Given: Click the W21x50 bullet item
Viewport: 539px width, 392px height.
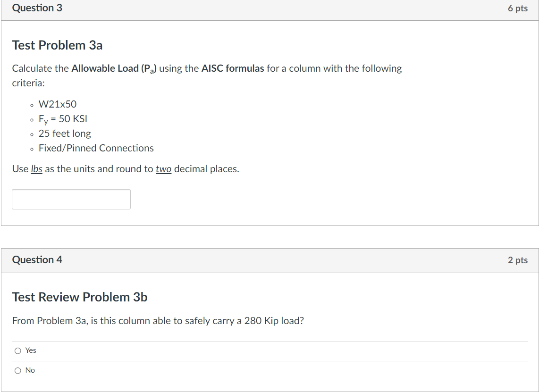Looking at the screenshot, I should [57, 104].
